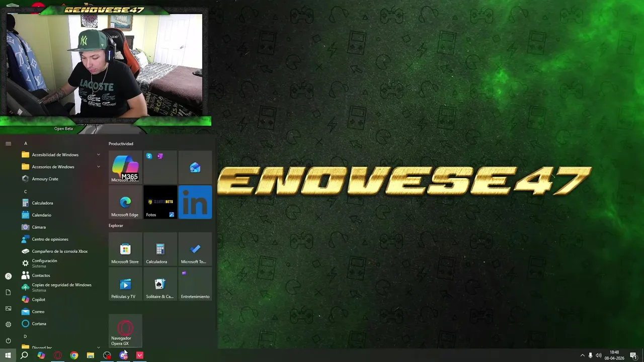Screen dimensions: 644x362
Task: Open Calendario from the app list
Action: click(x=61, y=215)
